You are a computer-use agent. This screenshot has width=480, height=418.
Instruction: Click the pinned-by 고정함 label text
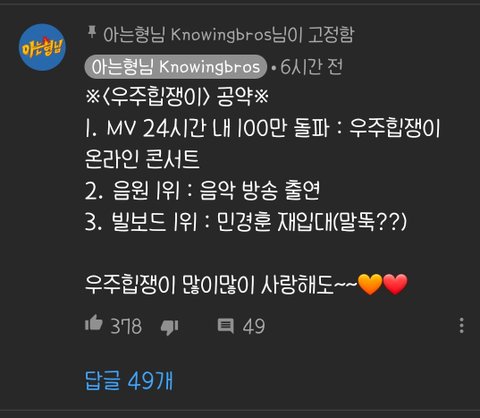(229, 34)
